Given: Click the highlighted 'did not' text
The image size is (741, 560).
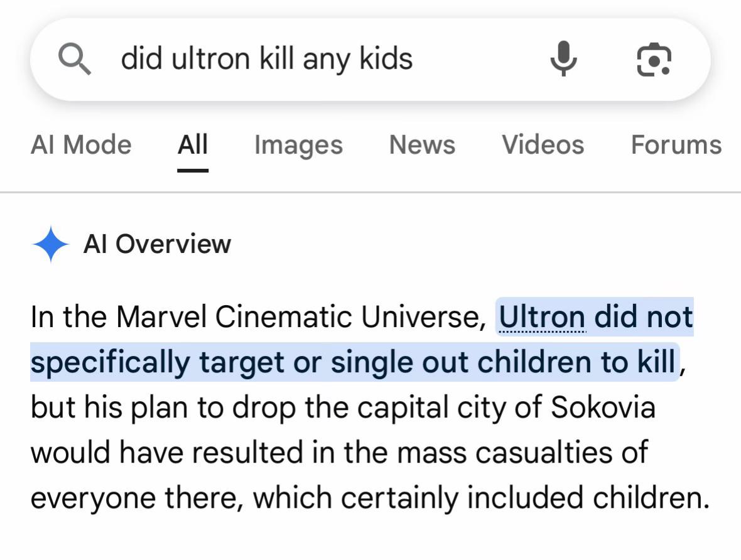Looking at the screenshot, I should (644, 316).
